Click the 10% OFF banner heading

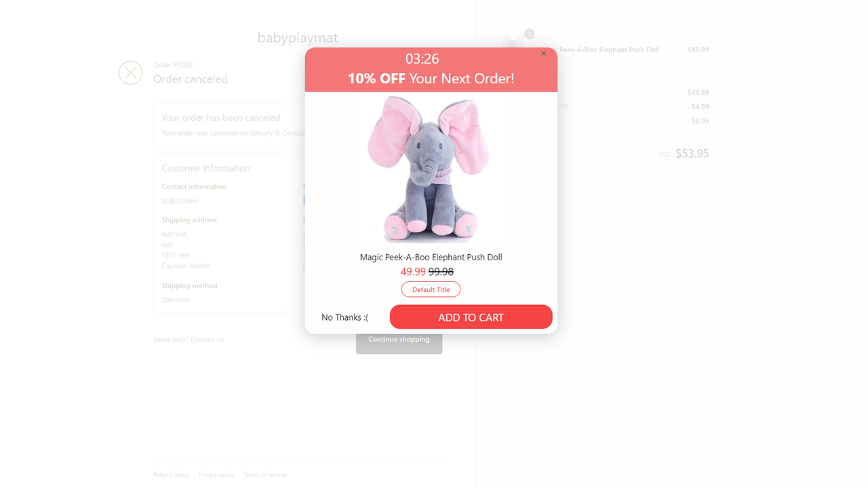point(431,79)
